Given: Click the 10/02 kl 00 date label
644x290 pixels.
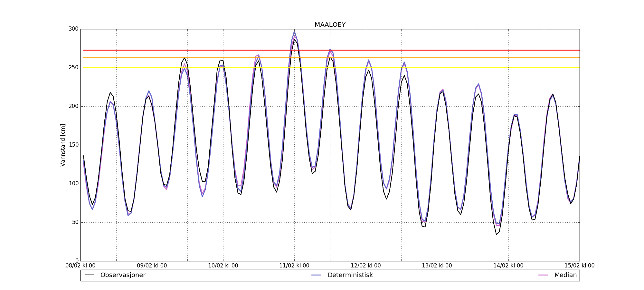Looking at the screenshot, I should [223, 266].
